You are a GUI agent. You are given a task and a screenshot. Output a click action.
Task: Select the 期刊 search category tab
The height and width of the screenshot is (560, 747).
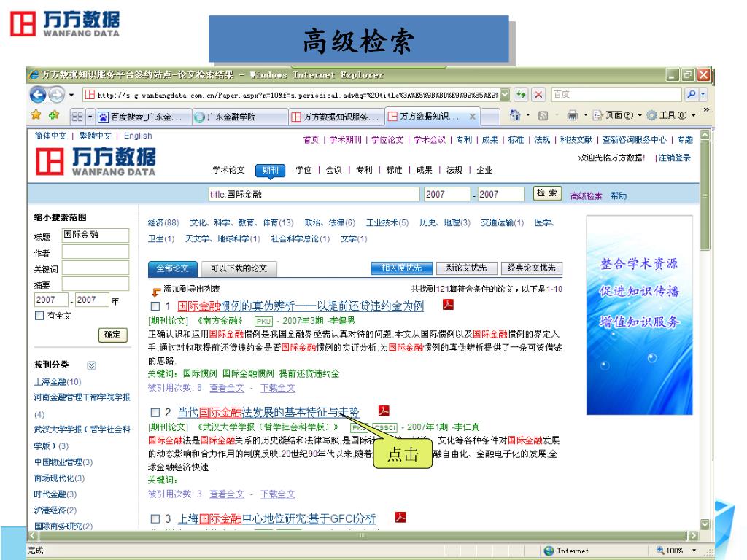pos(270,170)
